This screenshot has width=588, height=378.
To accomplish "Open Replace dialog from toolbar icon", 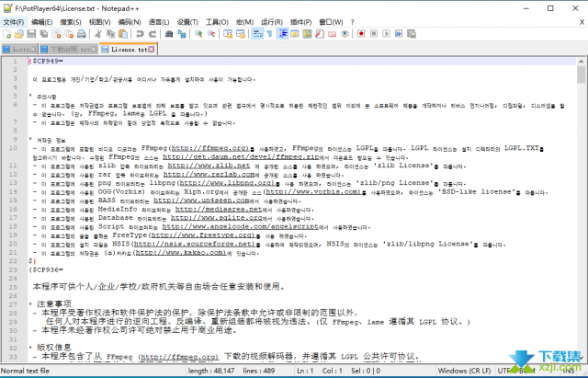I will (x=182, y=34).
